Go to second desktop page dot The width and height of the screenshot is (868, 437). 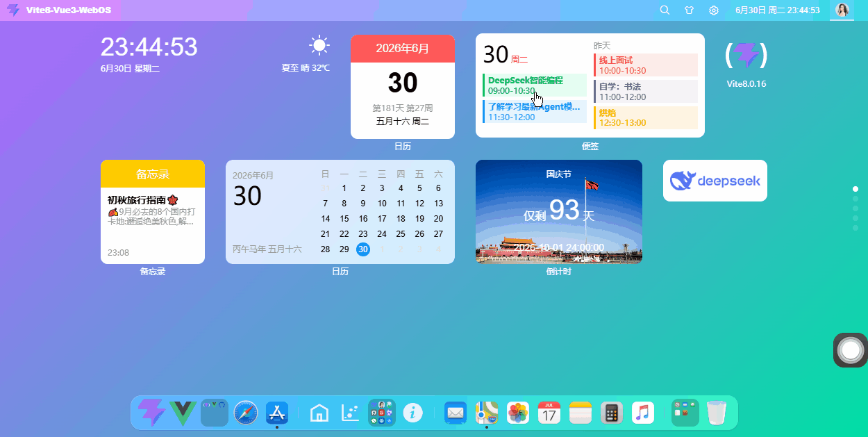coord(856,199)
